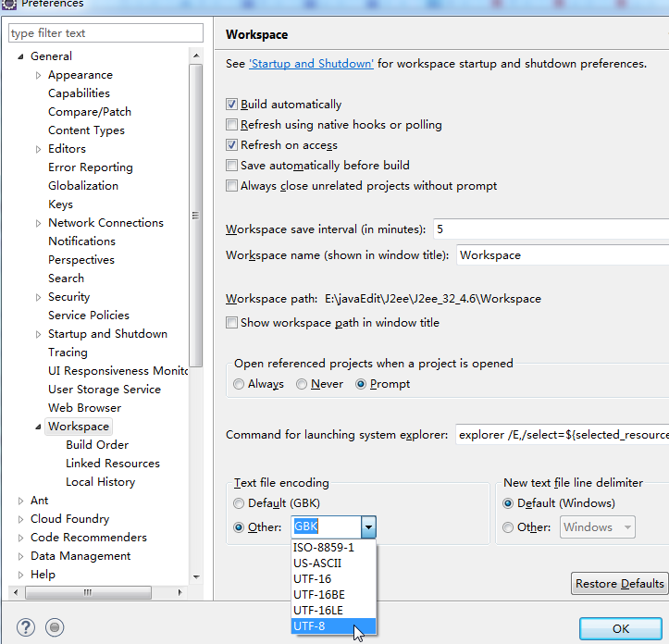Select Default (Windows) line delimiter
Viewport: 669px width, 644px height.
508,503
